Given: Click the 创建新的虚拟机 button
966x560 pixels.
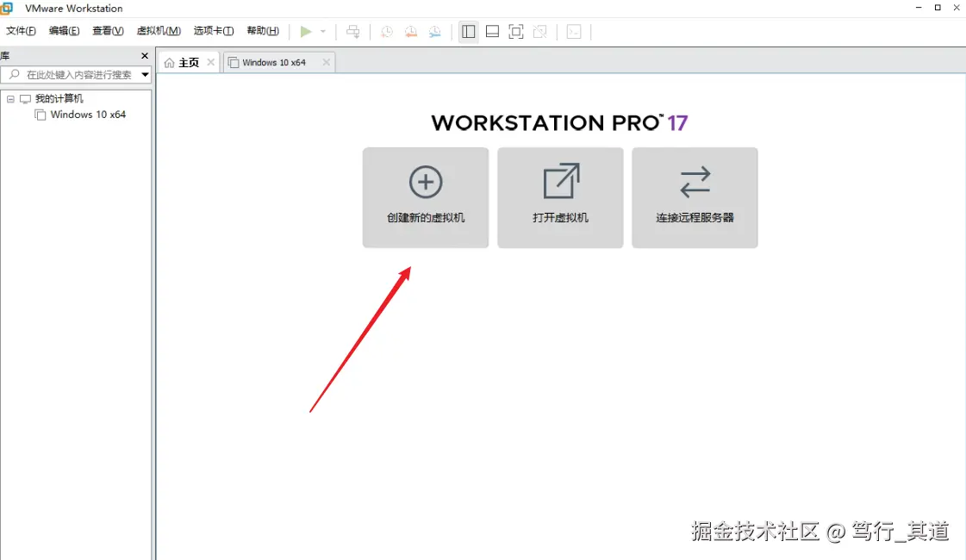Looking at the screenshot, I should pyautogui.click(x=426, y=198).
